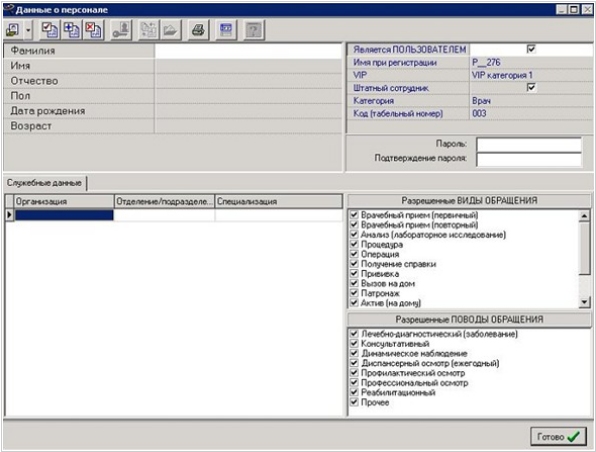596x452 pixels.
Task: Click the Пароль input field
Action: [529, 144]
